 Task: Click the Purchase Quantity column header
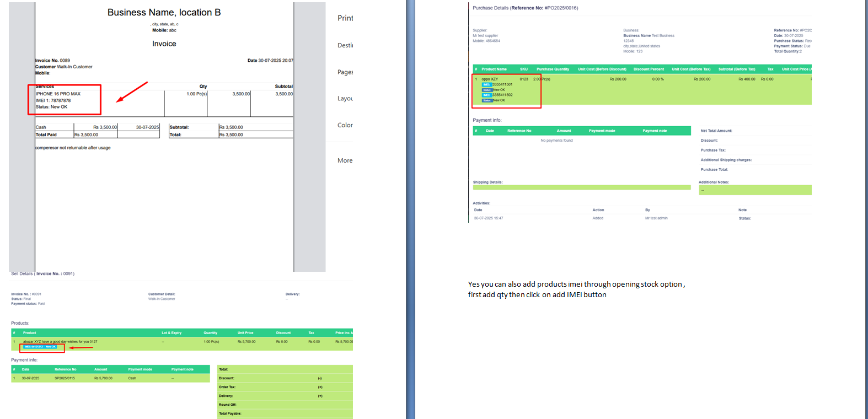553,69
